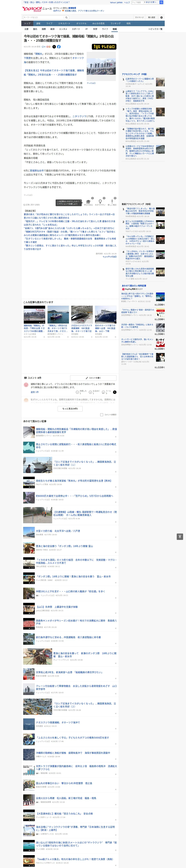Click コメントを書く button
Viewport: 186px width, 868px height.
tap(93, 378)
